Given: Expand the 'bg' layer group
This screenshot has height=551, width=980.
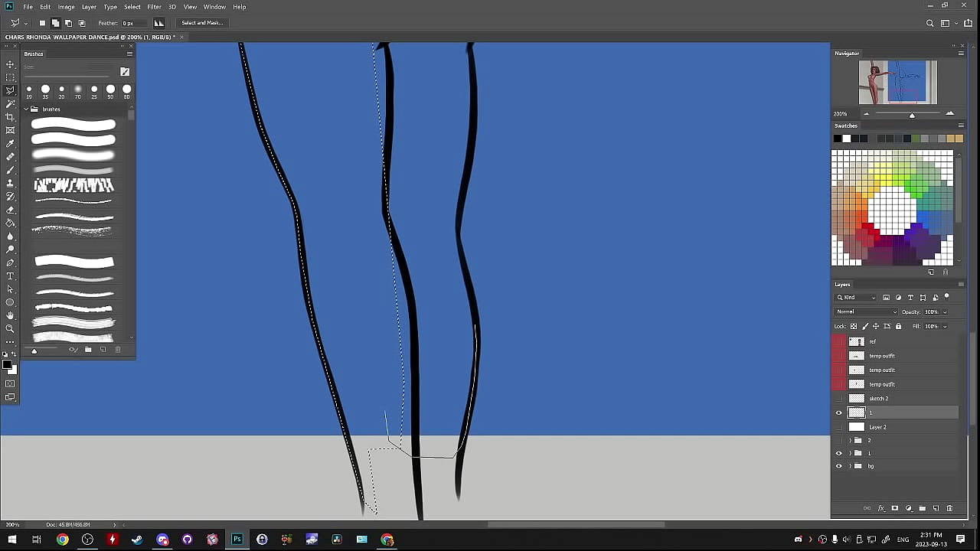Looking at the screenshot, I should 850,466.
